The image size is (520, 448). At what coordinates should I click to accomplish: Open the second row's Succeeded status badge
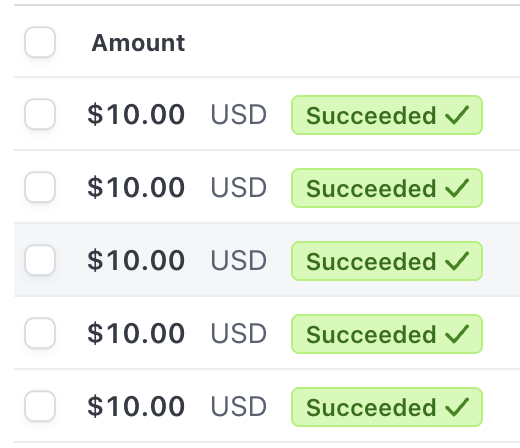pyautogui.click(x=387, y=188)
